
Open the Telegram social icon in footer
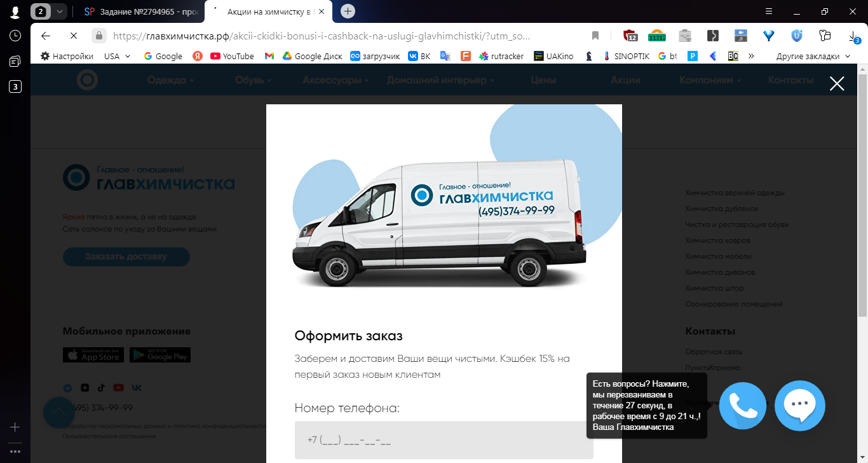[67, 388]
